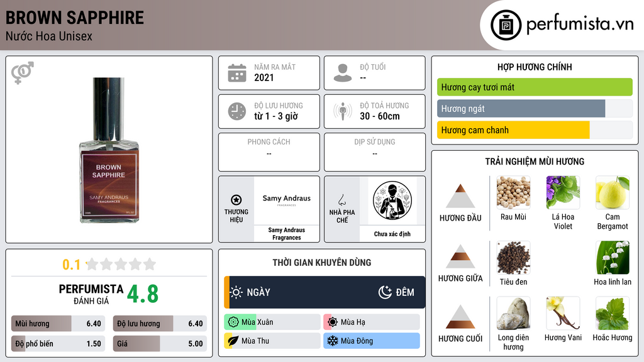Open the Samy Andraus Fragrances brand link
Screen dimensions: 644x362
tap(287, 234)
